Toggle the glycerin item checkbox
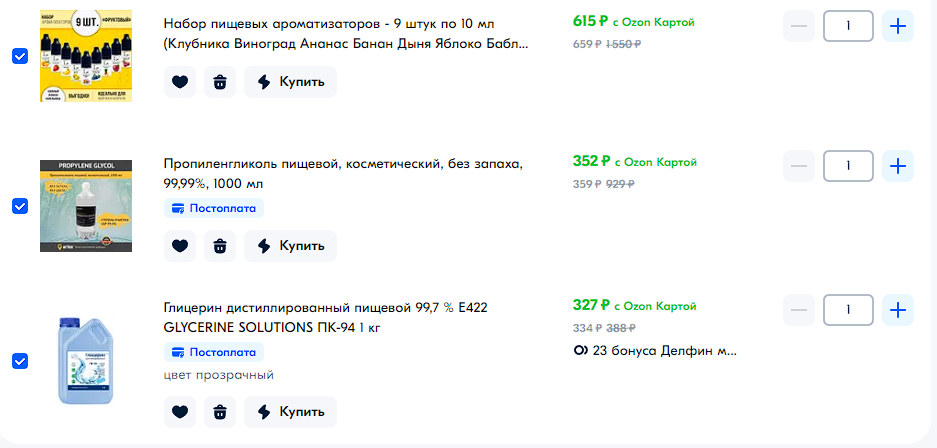This screenshot has height=448, width=937. click(20, 360)
